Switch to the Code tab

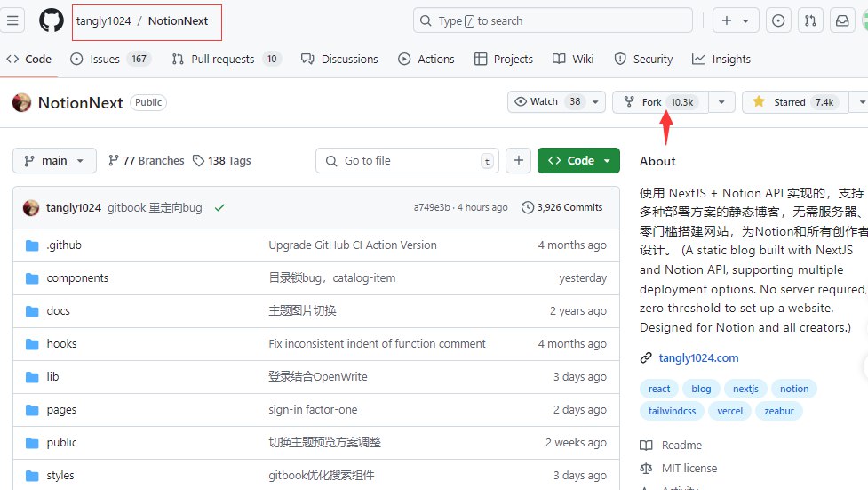(28, 59)
